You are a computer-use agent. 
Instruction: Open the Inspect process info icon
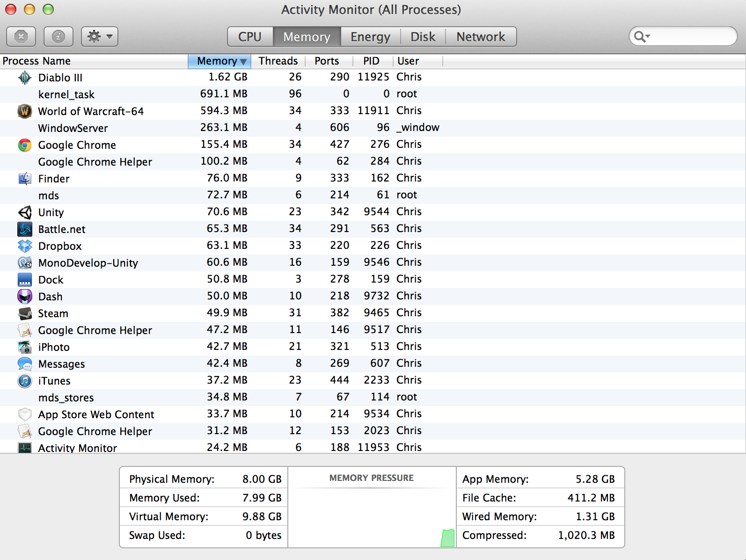(x=59, y=36)
